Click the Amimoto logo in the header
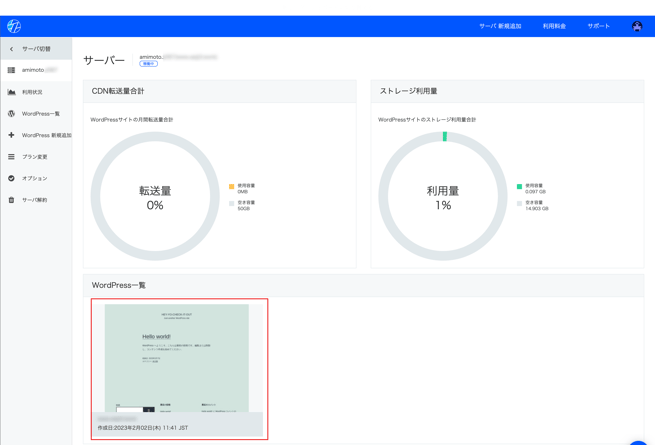 (x=14, y=26)
